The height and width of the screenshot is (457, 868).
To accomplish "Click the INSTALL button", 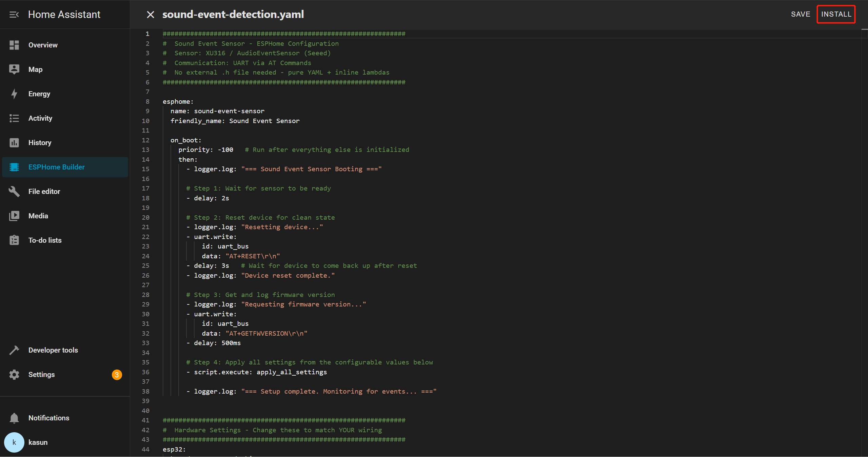I will pyautogui.click(x=836, y=14).
